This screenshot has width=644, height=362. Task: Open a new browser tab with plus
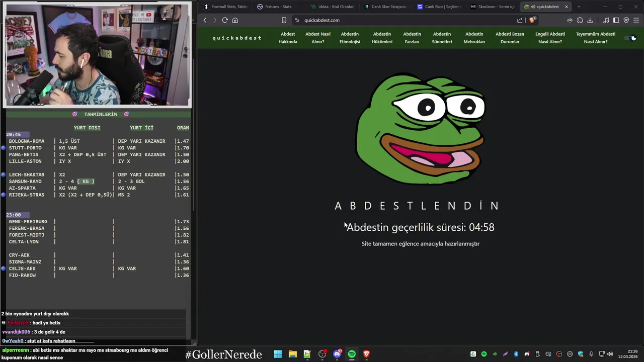579,7
